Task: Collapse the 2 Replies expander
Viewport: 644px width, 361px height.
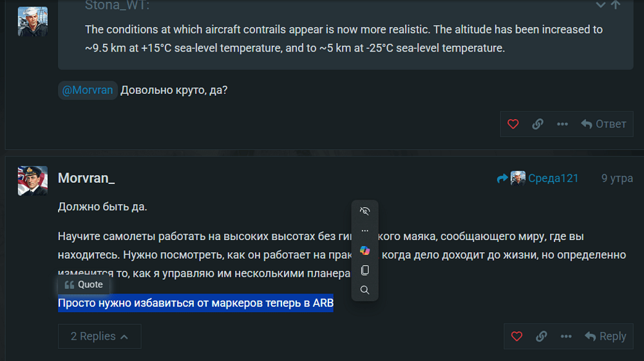Action: [x=99, y=337]
